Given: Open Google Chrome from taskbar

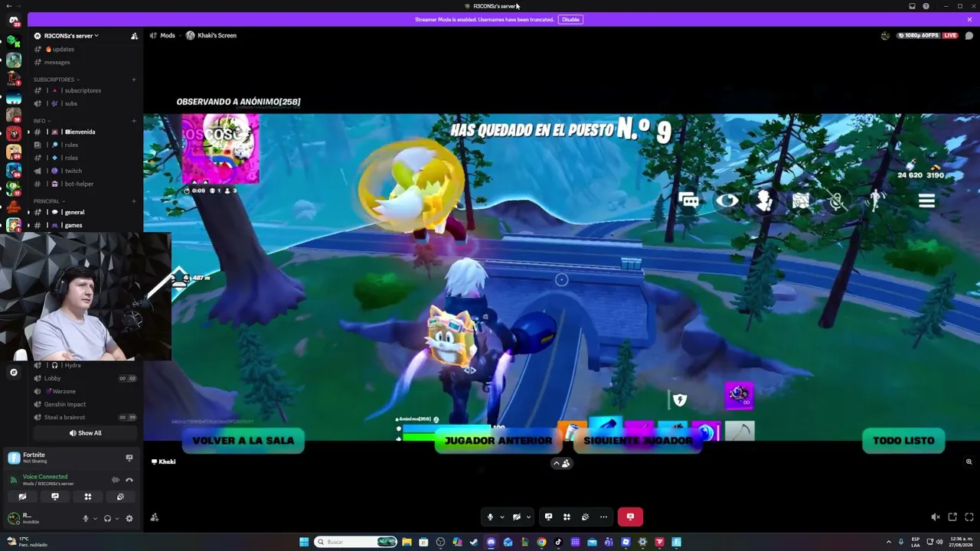Looking at the screenshot, I should [x=541, y=542].
